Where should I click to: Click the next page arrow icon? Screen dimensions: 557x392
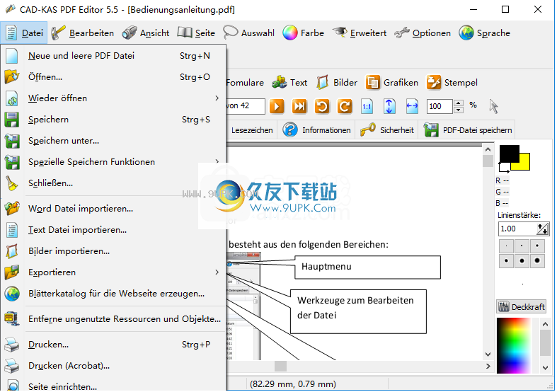pos(277,106)
